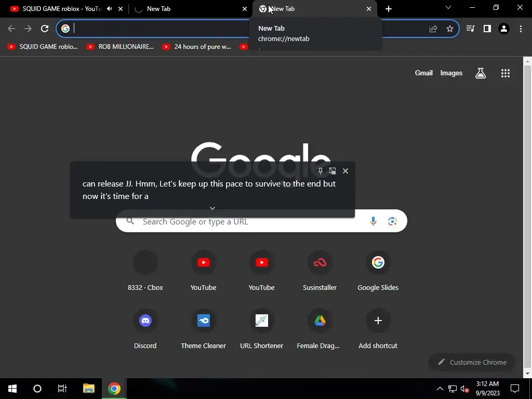Open the clock showing 3:12 AM
The height and width of the screenshot is (399, 532).
[x=487, y=389]
